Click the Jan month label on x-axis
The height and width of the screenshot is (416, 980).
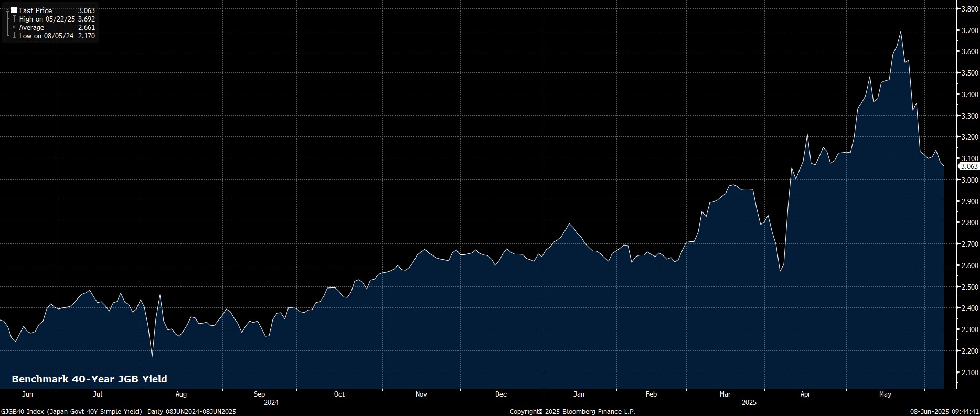coord(579,394)
